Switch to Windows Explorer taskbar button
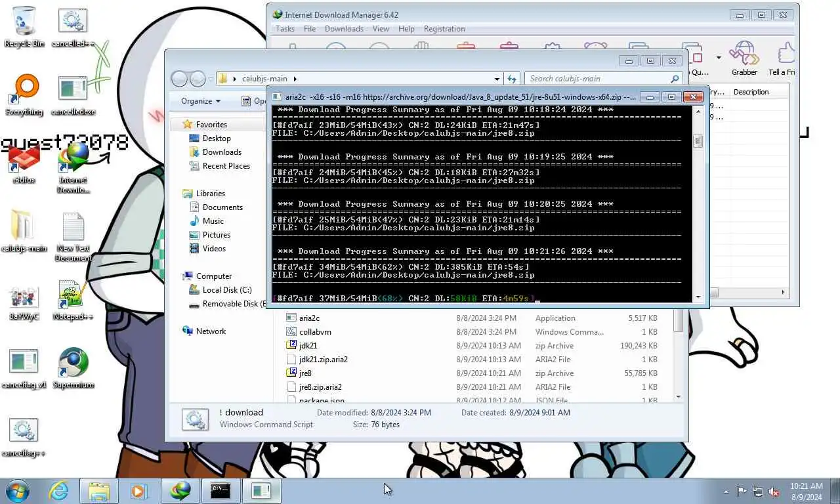840x504 pixels. pyautogui.click(x=99, y=490)
